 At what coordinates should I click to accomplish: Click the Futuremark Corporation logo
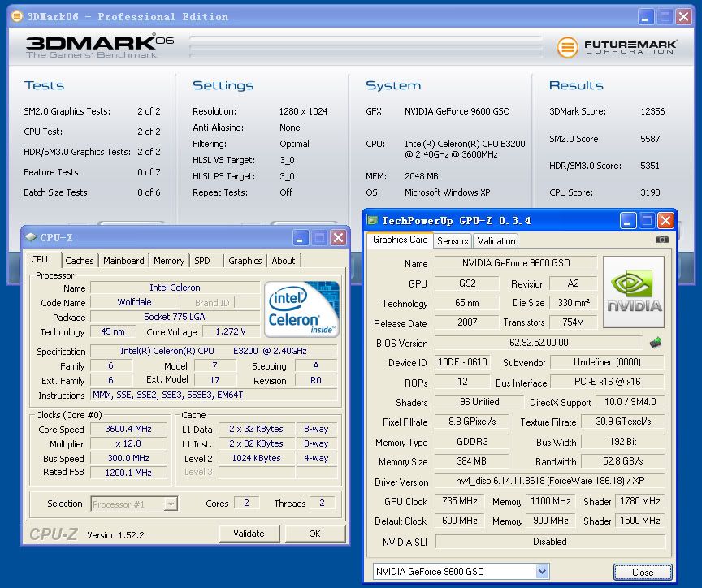point(616,47)
